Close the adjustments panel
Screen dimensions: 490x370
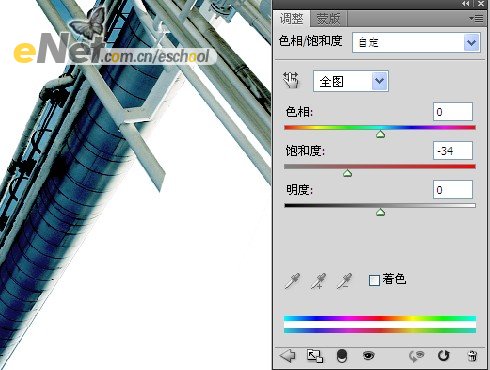pyautogui.click(x=481, y=4)
